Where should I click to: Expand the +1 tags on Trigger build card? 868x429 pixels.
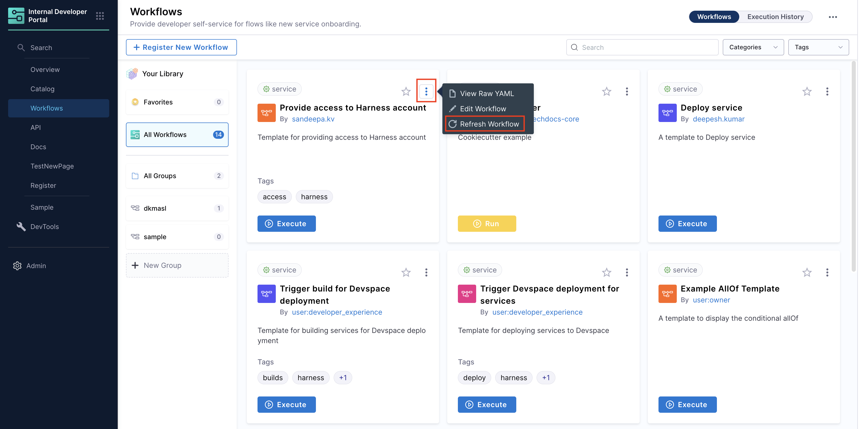click(x=343, y=378)
